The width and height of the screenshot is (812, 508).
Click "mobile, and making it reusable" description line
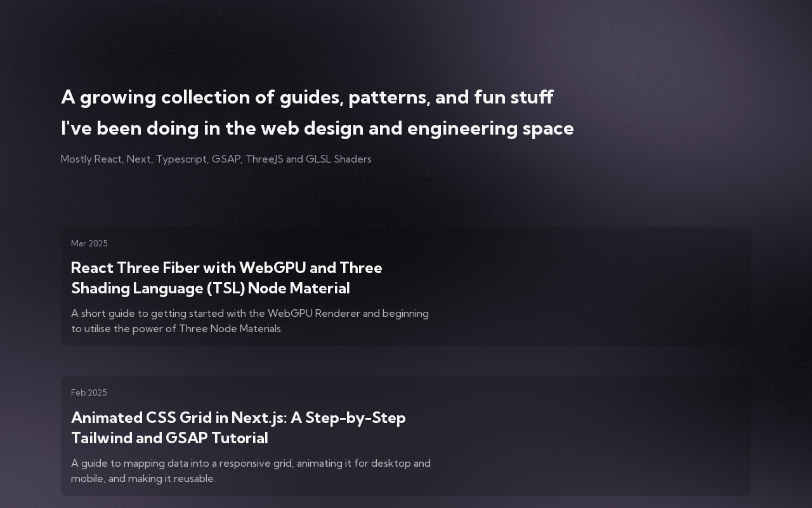(143, 479)
